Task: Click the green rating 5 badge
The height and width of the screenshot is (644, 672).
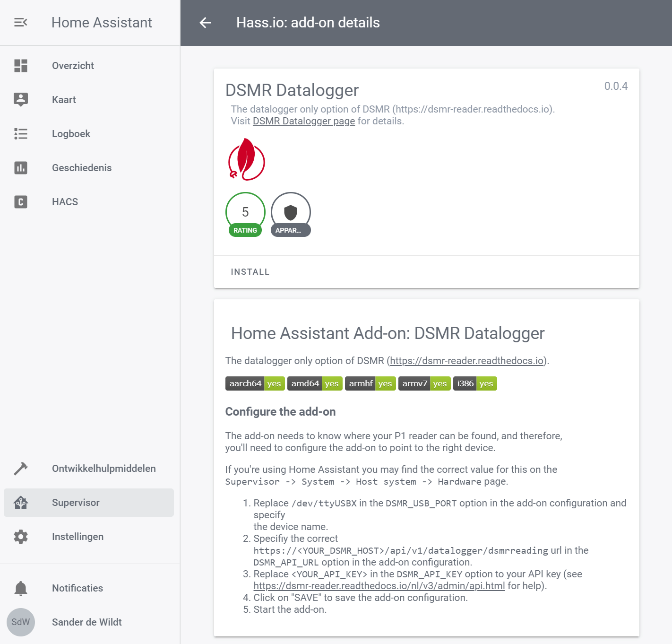Action: (245, 214)
